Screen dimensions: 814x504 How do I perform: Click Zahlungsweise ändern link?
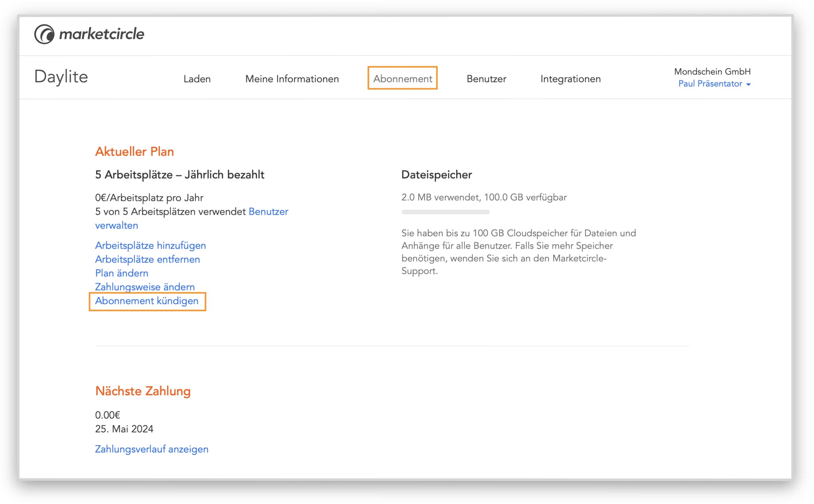click(145, 287)
